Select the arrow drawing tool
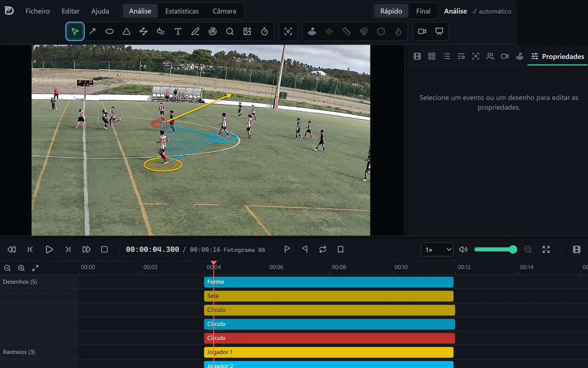588x368 pixels. tap(92, 31)
